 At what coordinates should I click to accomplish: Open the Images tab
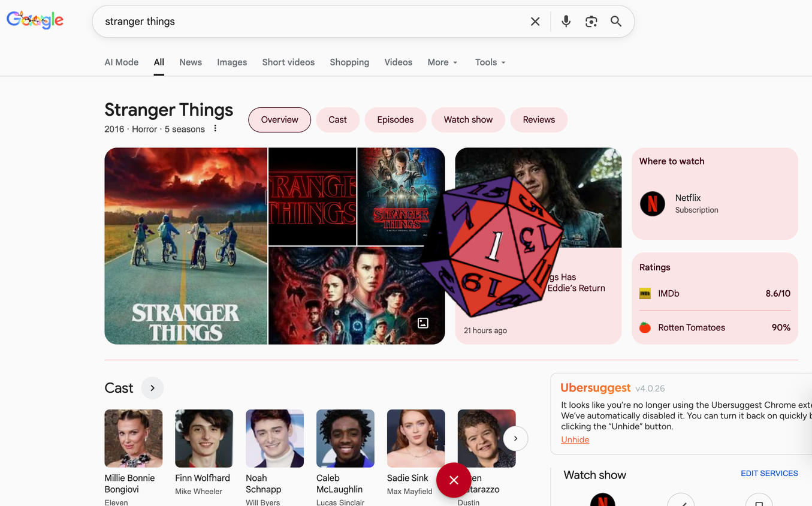coord(232,62)
